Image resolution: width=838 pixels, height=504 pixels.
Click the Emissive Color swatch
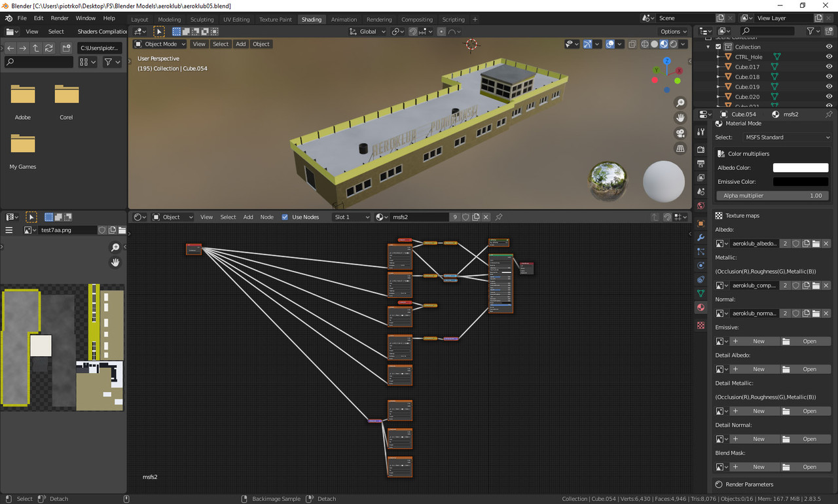pyautogui.click(x=801, y=182)
